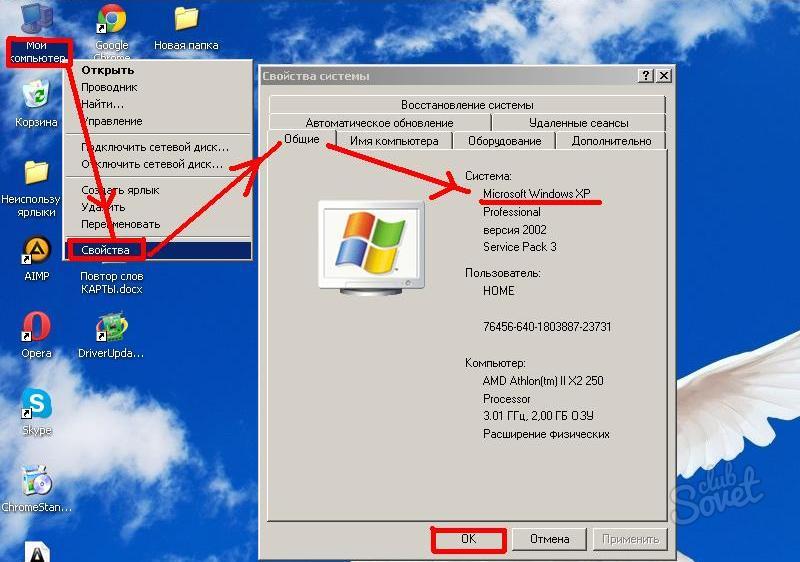Switch to Восстановление системы tab
Image resolution: width=800 pixels, height=562 pixels.
coord(467,105)
